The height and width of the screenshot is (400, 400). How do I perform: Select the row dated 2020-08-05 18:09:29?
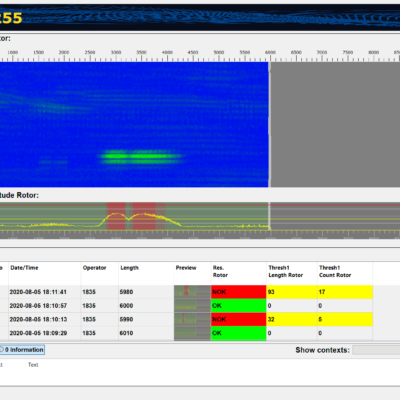[x=186, y=333]
